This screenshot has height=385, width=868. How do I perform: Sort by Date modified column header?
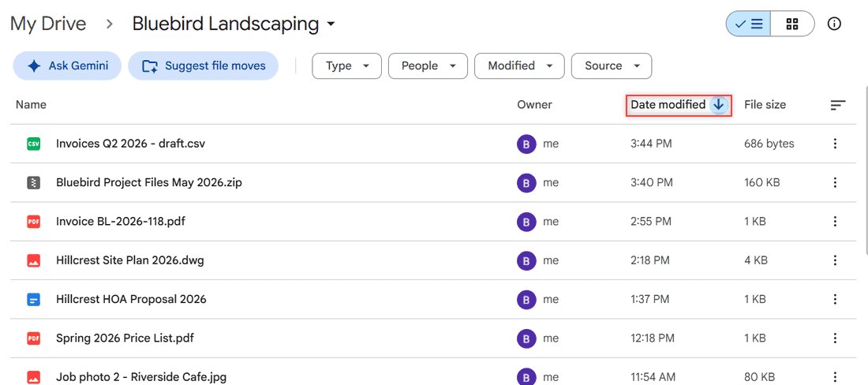668,105
